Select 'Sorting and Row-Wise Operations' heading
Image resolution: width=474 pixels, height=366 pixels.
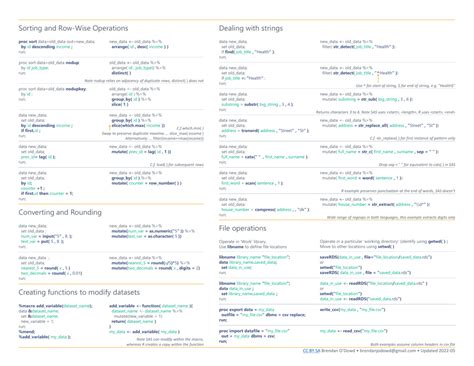coord(73,28)
